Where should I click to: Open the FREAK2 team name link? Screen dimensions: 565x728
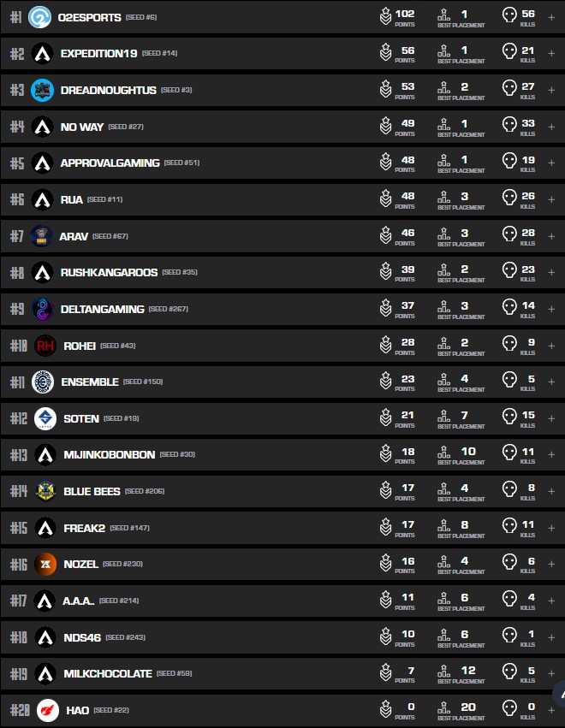(84, 528)
